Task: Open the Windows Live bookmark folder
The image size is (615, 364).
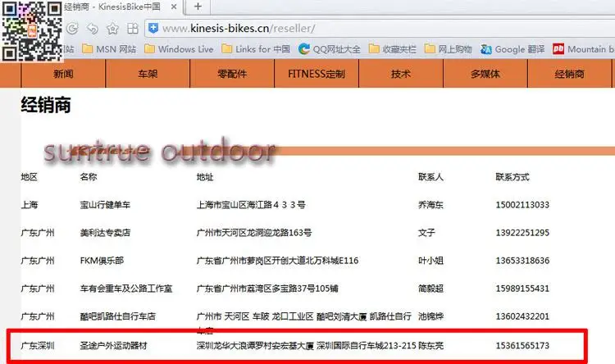Action: click(179, 49)
